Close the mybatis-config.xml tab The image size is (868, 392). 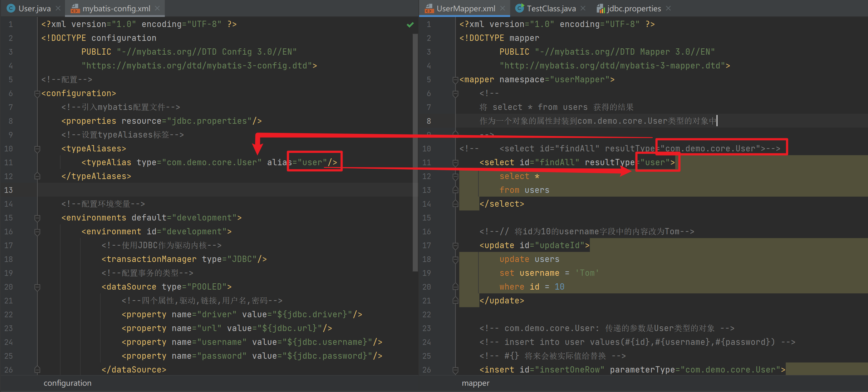coord(157,8)
